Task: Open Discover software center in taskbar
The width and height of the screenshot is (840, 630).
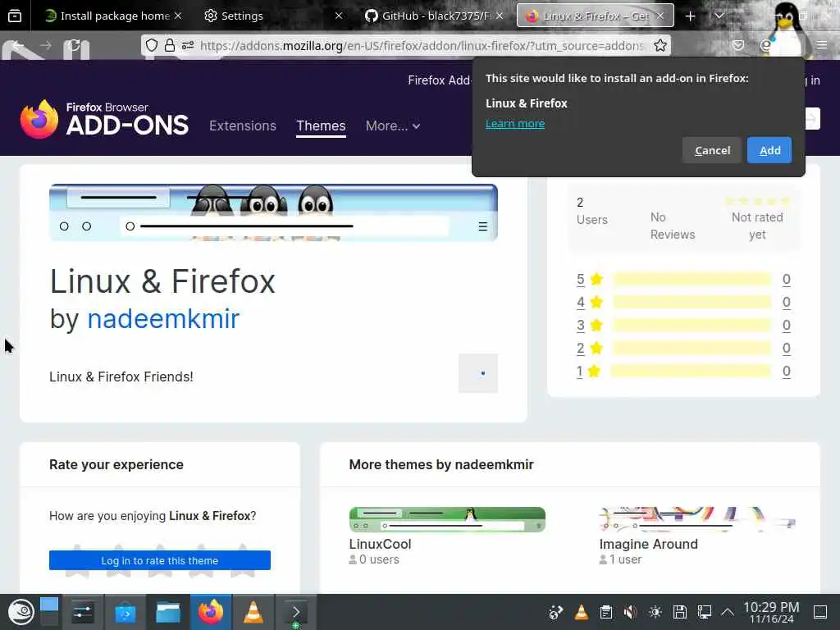Action: [125, 612]
